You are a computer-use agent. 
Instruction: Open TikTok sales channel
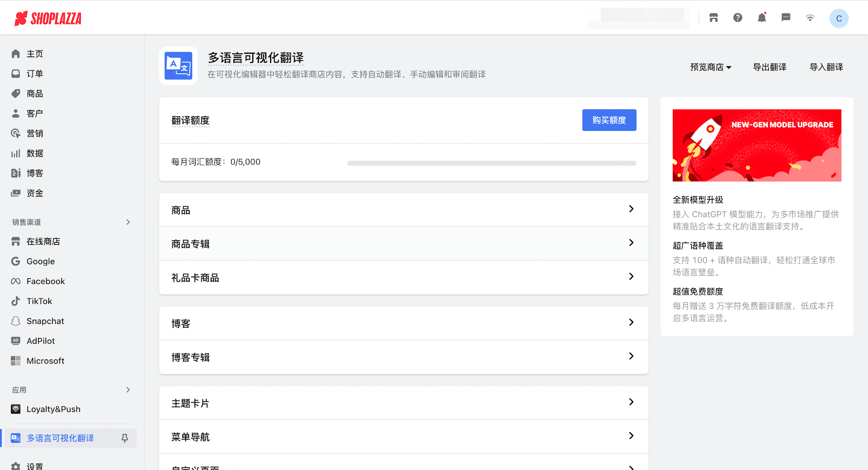[x=39, y=301]
